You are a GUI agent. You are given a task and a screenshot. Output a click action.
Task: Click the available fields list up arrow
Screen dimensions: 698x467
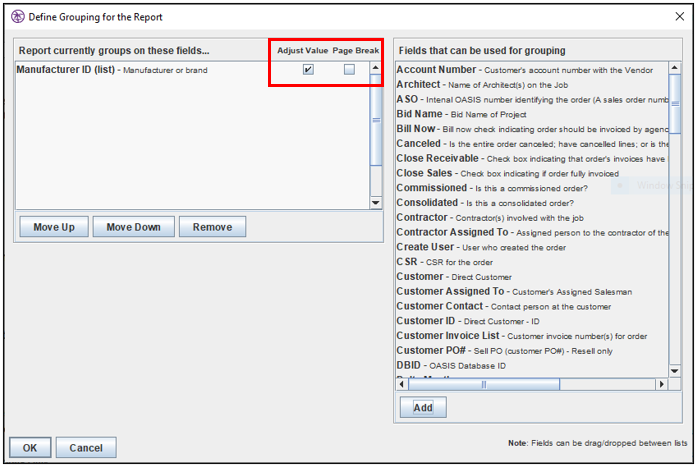click(675, 68)
